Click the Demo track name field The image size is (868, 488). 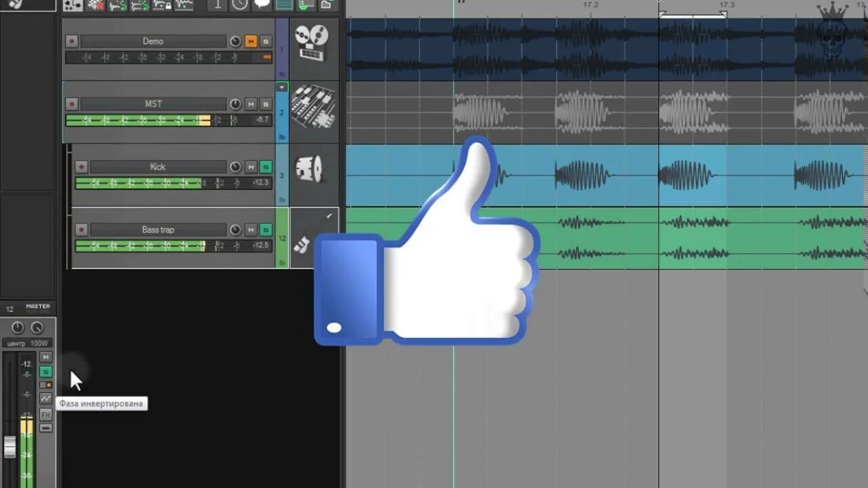coord(153,41)
